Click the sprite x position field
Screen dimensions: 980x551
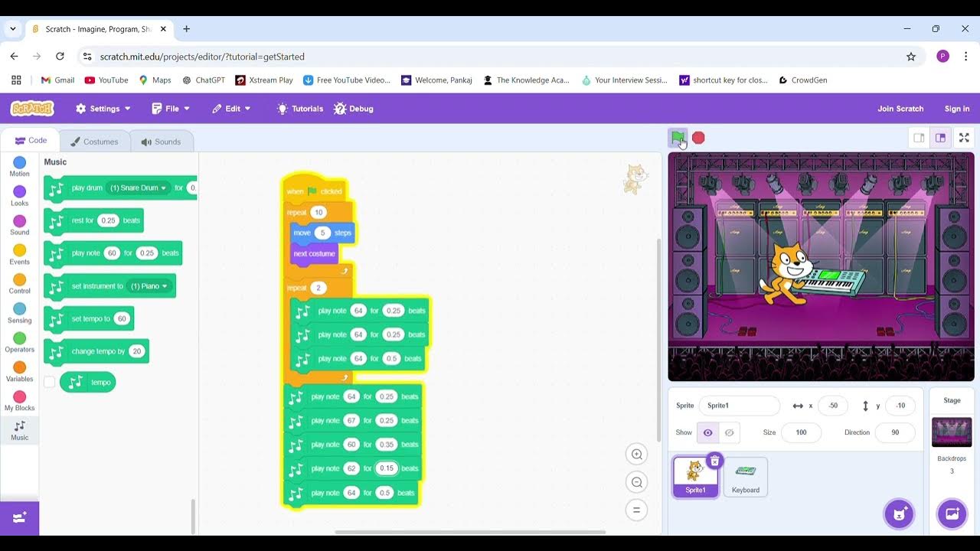[x=833, y=406]
